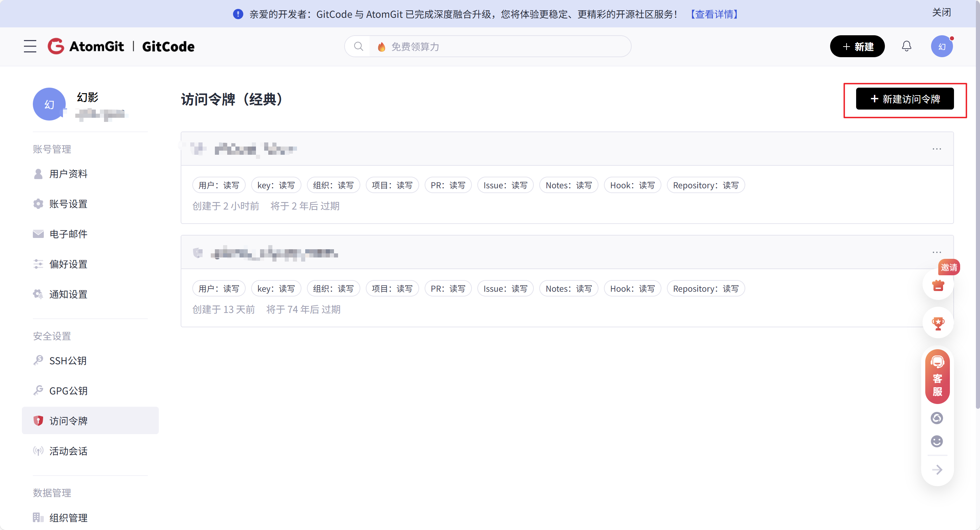Click the black 新建 create button

(x=857, y=47)
